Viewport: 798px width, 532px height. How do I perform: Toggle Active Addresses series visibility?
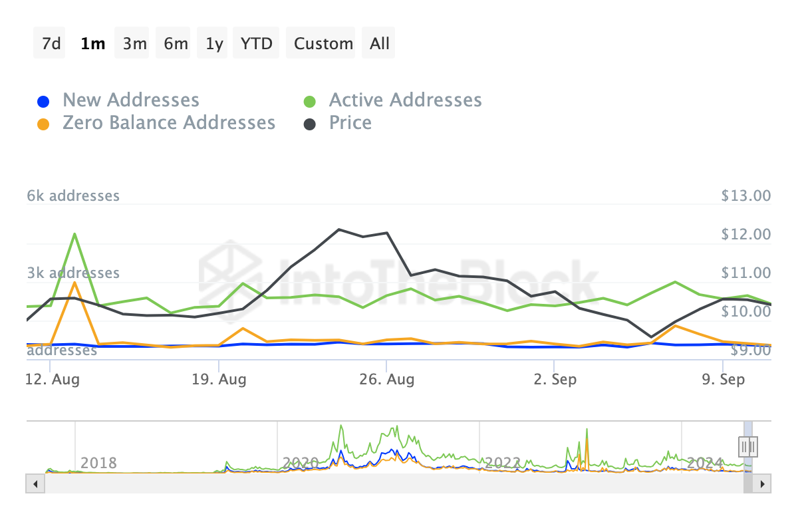click(405, 100)
